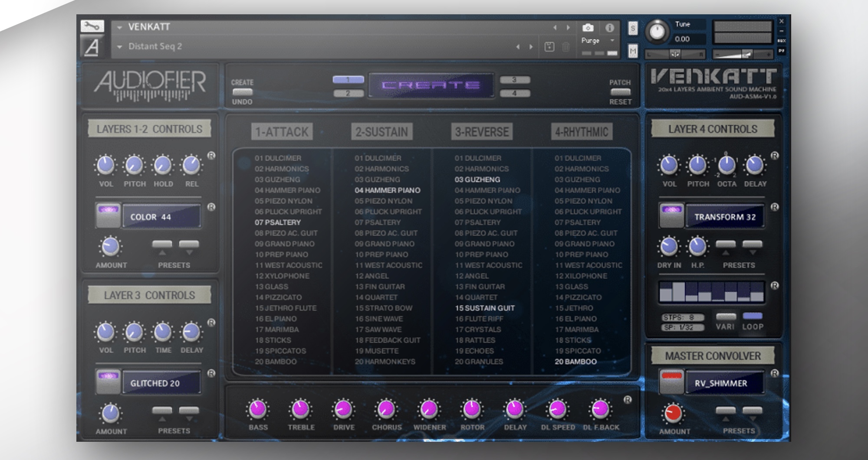Click the R reset icon for effects knobs
The image size is (868, 460).
coord(627,400)
